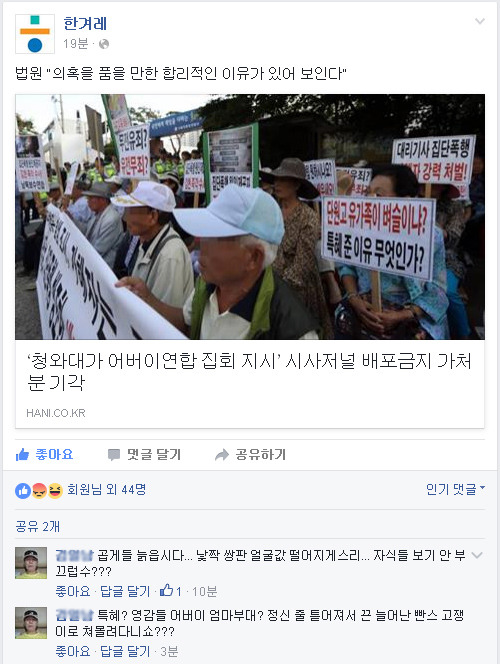The width and height of the screenshot is (500, 664).
Task: Click 답글 달기 on the second comment
Action: 125,651
